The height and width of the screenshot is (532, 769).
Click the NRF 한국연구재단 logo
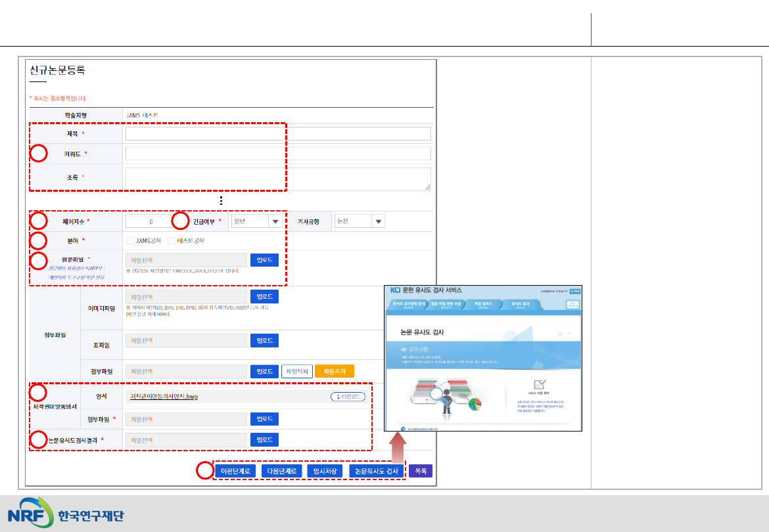66,514
